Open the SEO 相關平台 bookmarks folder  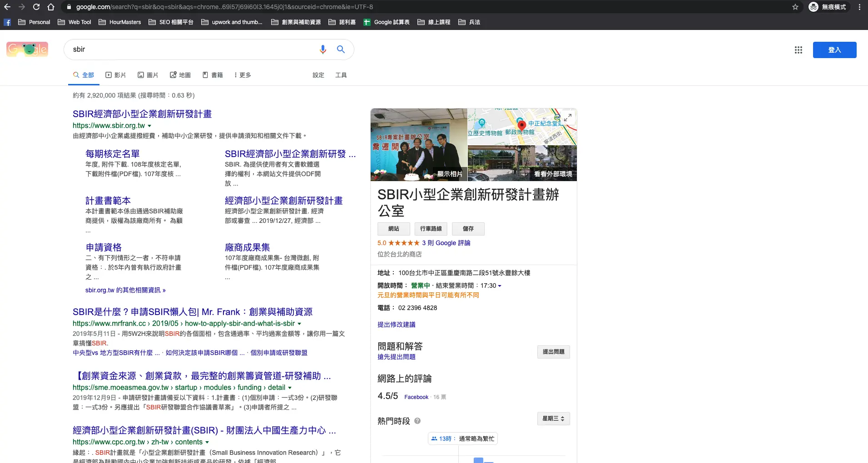coord(171,22)
